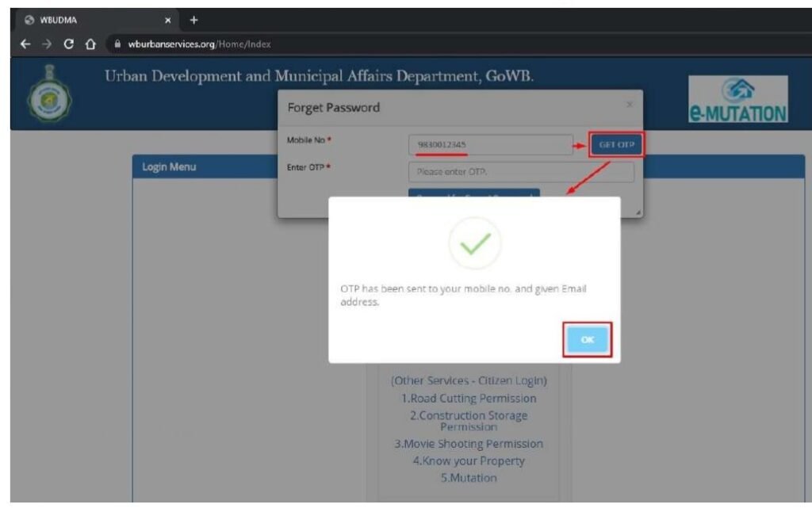Open the Mutation service link
812x508 pixels.
tap(469, 478)
